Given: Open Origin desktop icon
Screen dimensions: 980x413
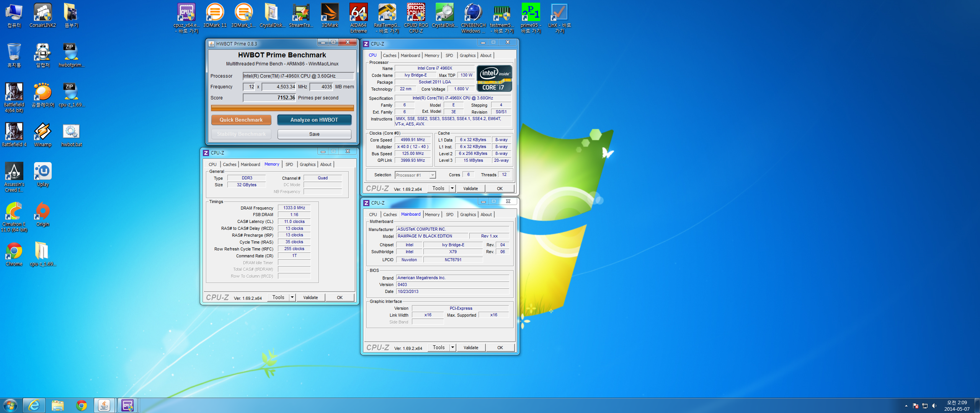Looking at the screenshot, I should point(42,214).
